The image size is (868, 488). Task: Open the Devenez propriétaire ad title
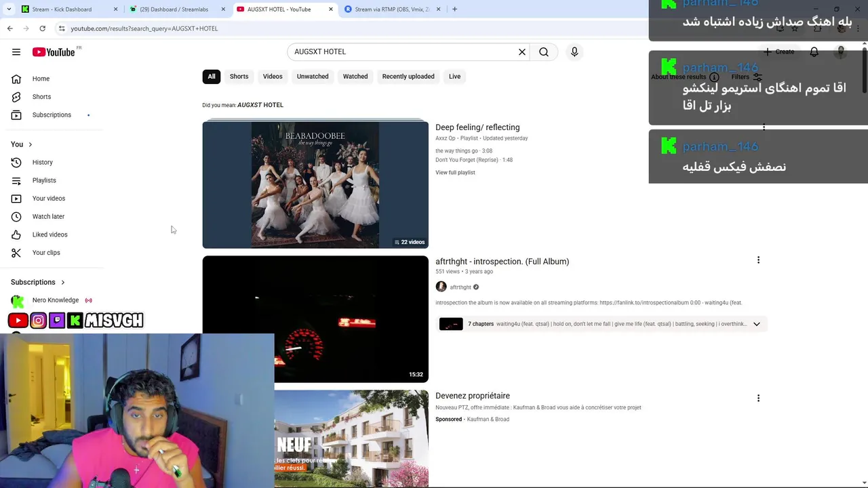click(473, 396)
